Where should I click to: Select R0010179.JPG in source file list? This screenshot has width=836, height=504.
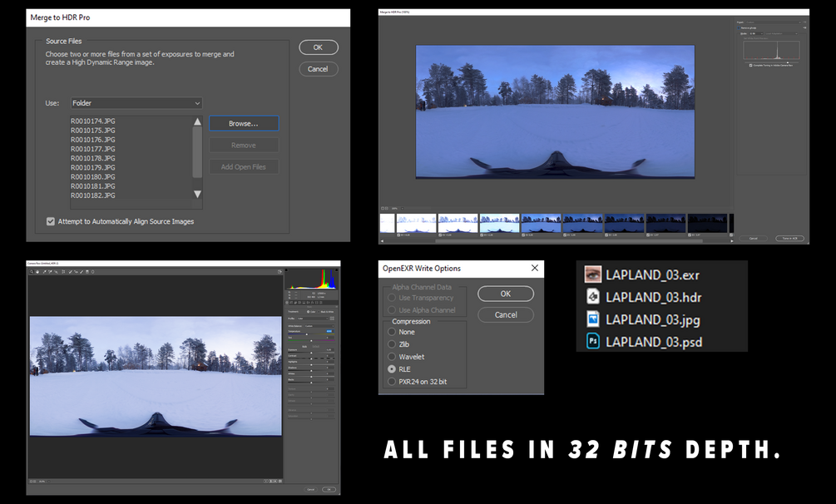click(93, 167)
